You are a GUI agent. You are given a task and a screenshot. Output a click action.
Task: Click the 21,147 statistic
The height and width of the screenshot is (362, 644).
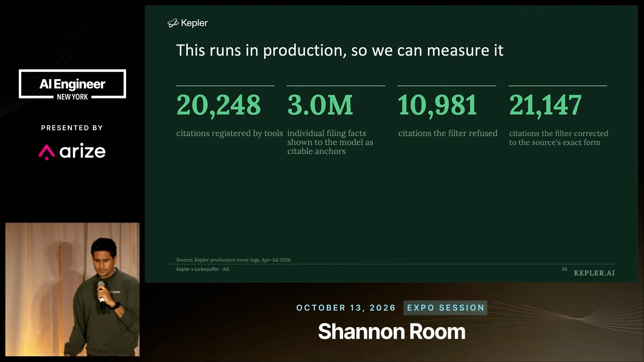545,106
